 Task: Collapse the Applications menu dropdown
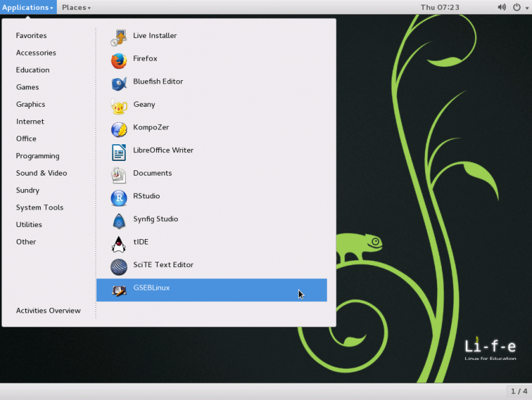point(28,7)
